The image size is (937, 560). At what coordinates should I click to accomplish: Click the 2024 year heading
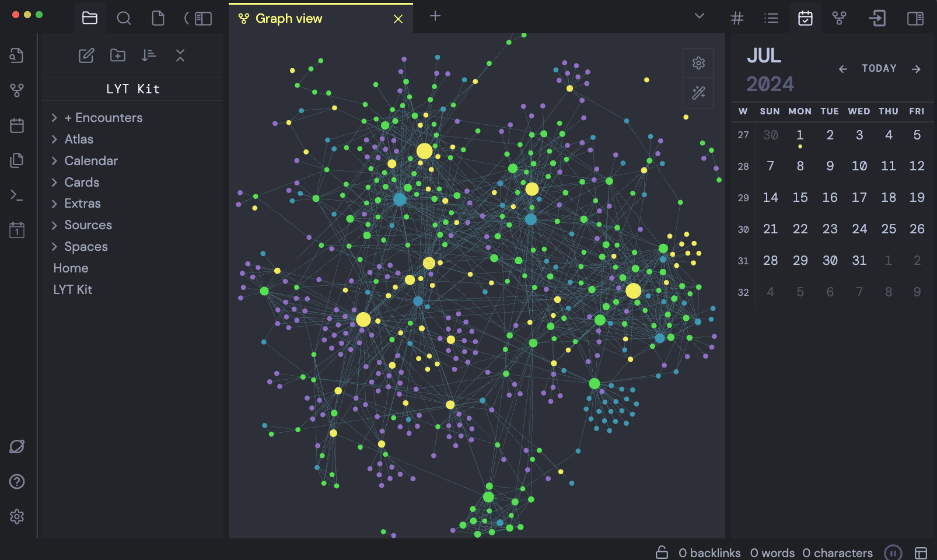[x=770, y=84]
